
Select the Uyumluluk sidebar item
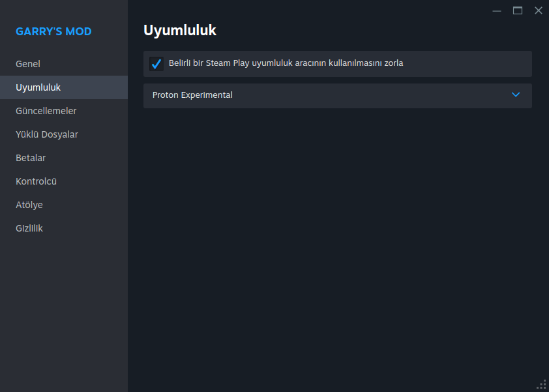point(38,87)
